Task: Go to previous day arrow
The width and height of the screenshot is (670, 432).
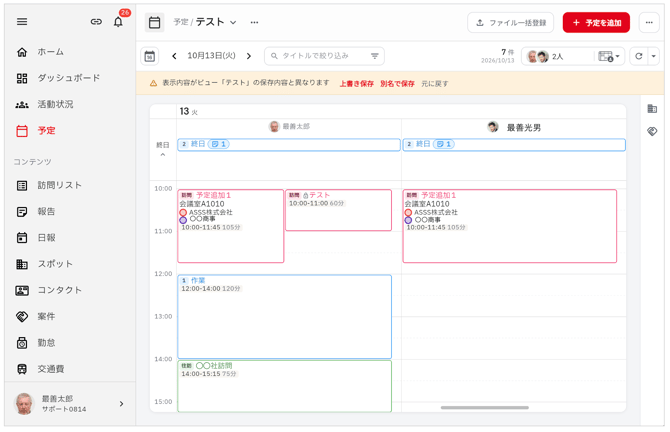Action: [174, 56]
